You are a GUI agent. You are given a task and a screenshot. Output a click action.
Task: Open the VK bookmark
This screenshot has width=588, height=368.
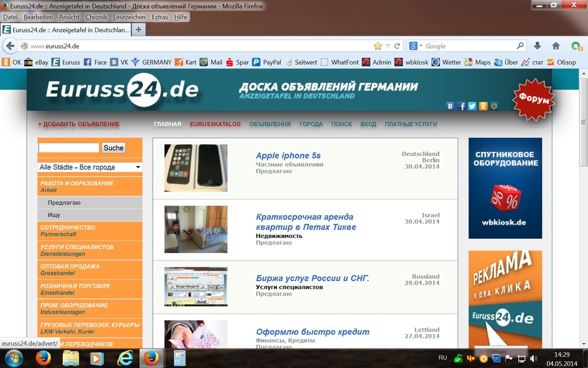tap(119, 62)
